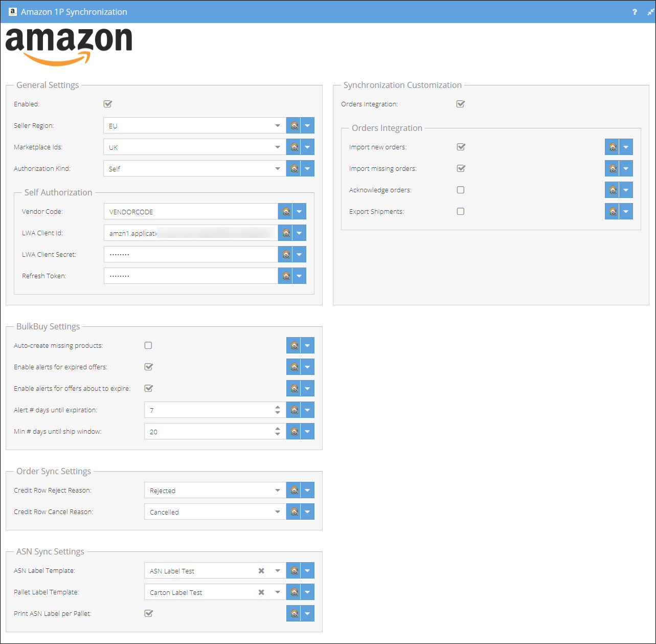
Task: Click house icon for offers about to expire
Action: [x=294, y=388]
